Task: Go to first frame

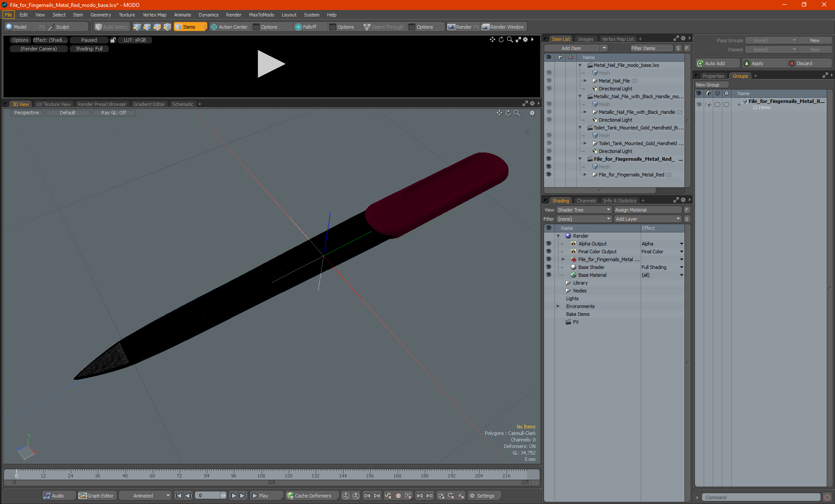Action: [x=178, y=496]
